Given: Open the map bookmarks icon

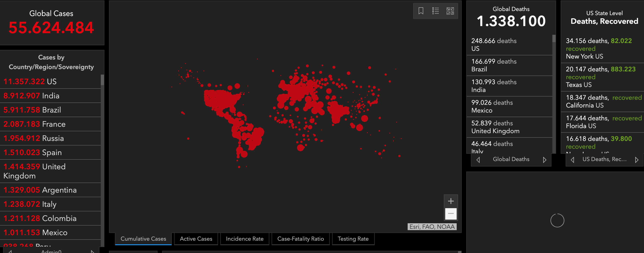Looking at the screenshot, I should 421,11.
